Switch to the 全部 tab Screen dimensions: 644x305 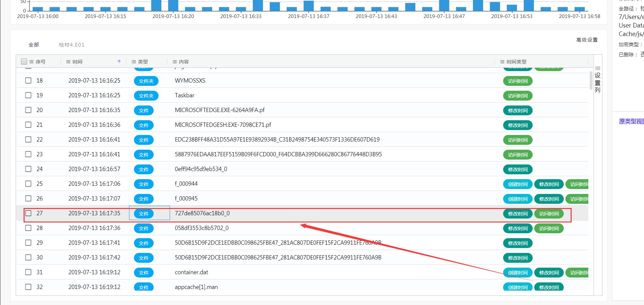pos(34,45)
